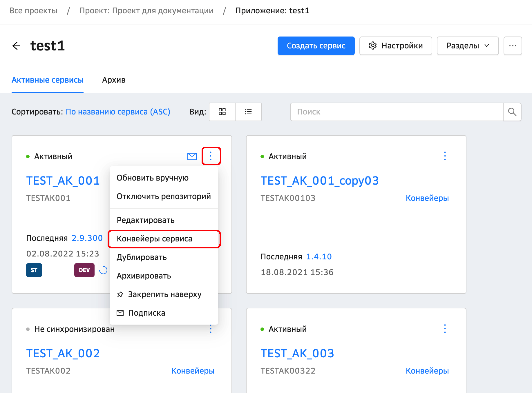Open the top-right ellipsis more options button
Viewport: 532px width, 393px height.
click(513, 46)
